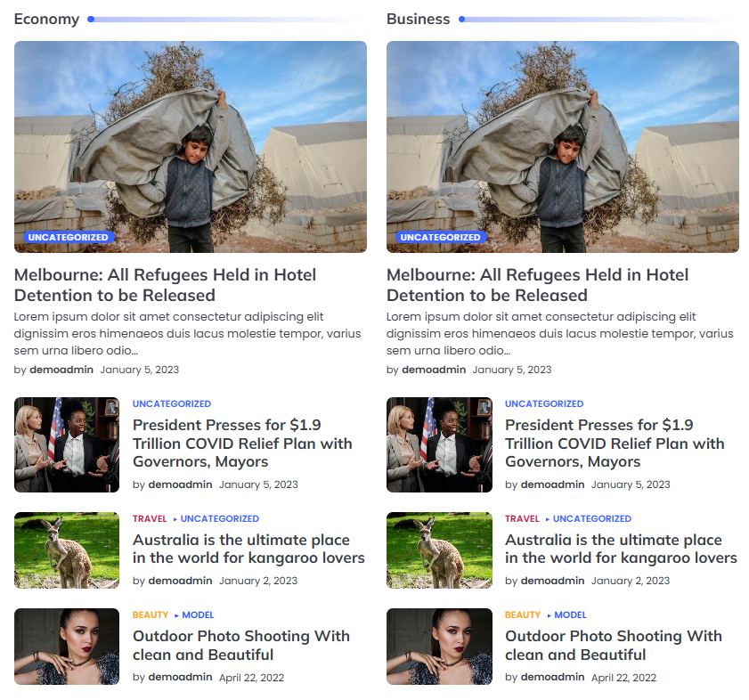The width and height of the screenshot is (749, 700).
Task: Click the Uncategorized badge on the Business featured image
Action: [x=441, y=237]
